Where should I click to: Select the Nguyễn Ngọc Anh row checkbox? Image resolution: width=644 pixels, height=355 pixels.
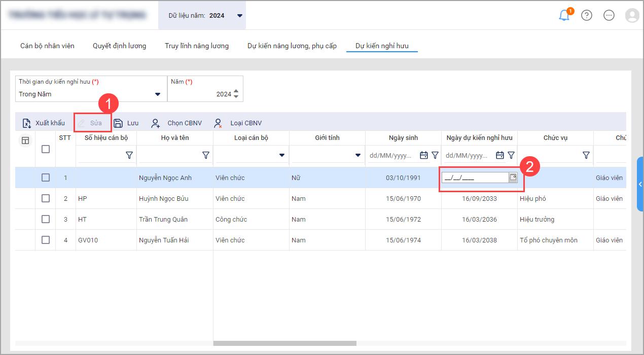(x=46, y=177)
